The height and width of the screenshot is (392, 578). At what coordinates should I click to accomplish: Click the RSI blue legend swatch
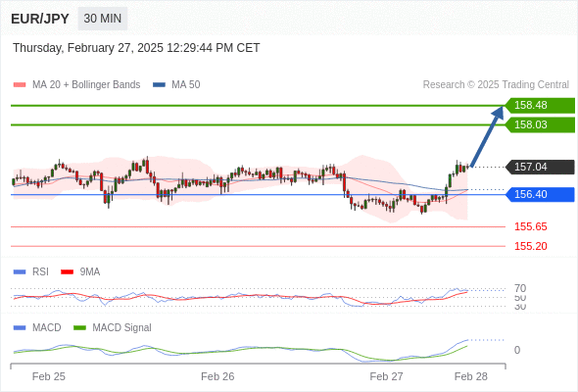click(x=20, y=272)
